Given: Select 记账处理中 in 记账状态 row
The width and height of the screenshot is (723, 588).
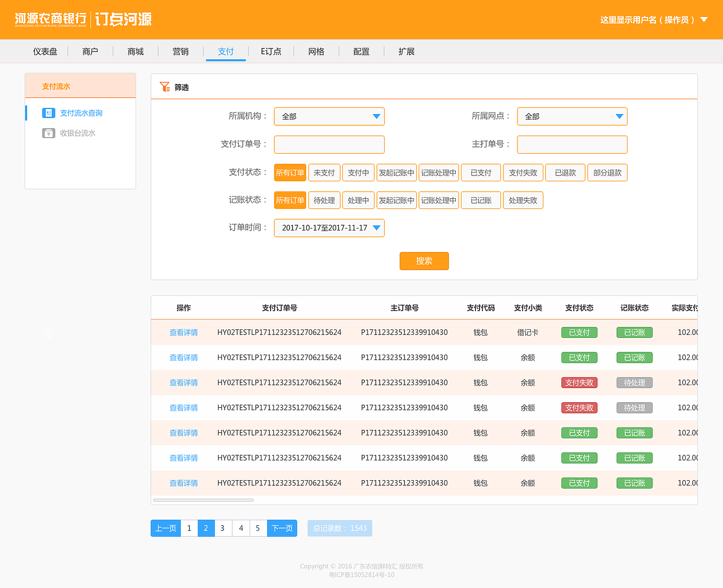Looking at the screenshot, I should pos(439,201).
